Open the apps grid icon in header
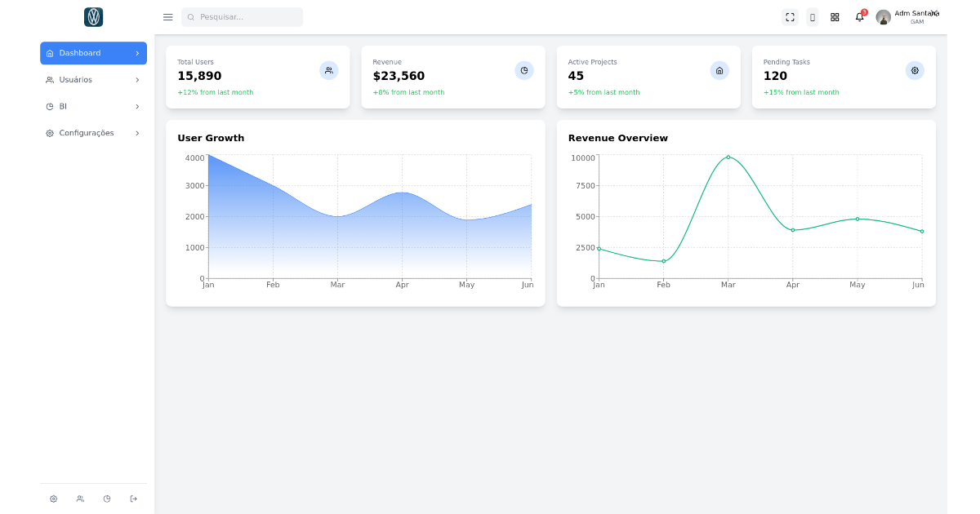The width and height of the screenshot is (980, 514). tap(835, 16)
